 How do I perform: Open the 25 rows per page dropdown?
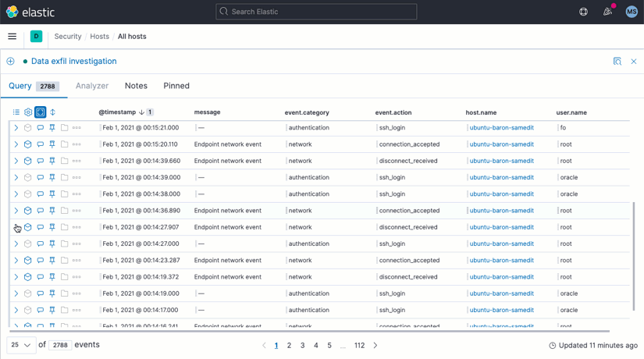[x=21, y=345]
